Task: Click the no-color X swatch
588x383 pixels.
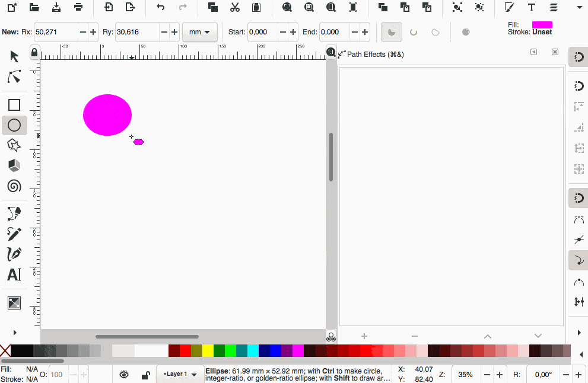Action: pyautogui.click(x=5, y=351)
